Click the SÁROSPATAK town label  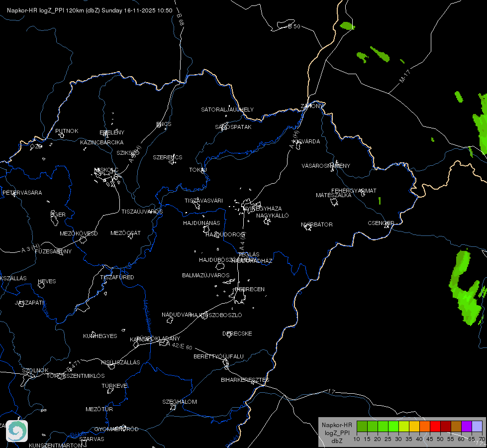point(233,127)
